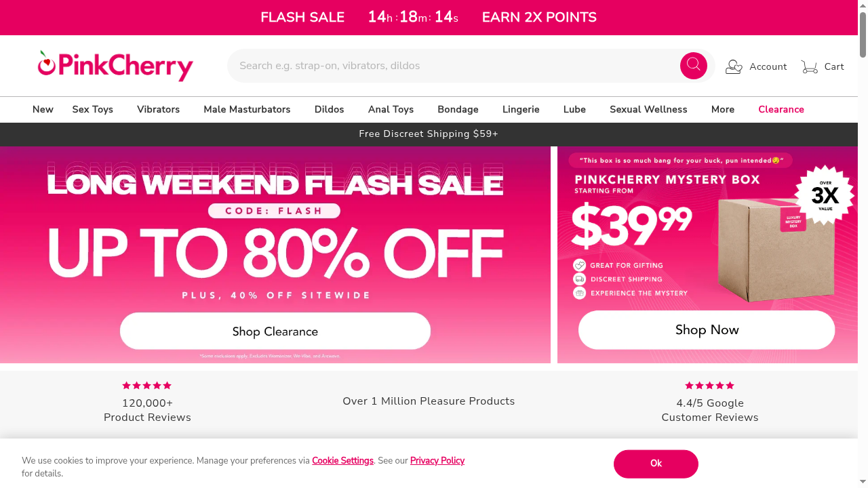Open the shopping Cart icon
The image size is (868, 488).
(x=809, y=66)
